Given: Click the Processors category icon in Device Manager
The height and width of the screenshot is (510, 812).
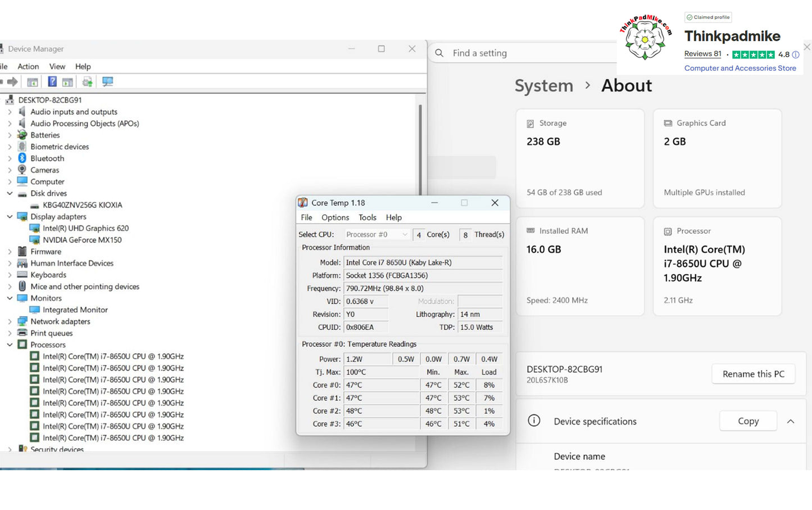Looking at the screenshot, I should (x=22, y=345).
